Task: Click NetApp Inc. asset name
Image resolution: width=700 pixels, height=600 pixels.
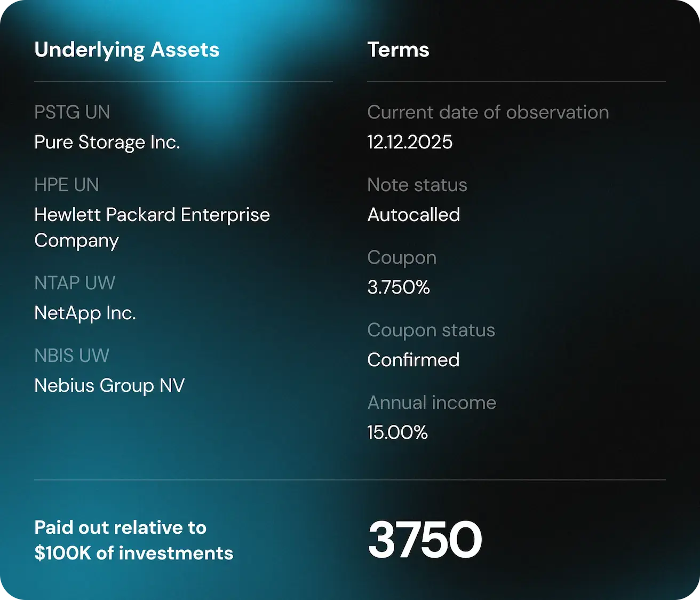Action: 85,313
